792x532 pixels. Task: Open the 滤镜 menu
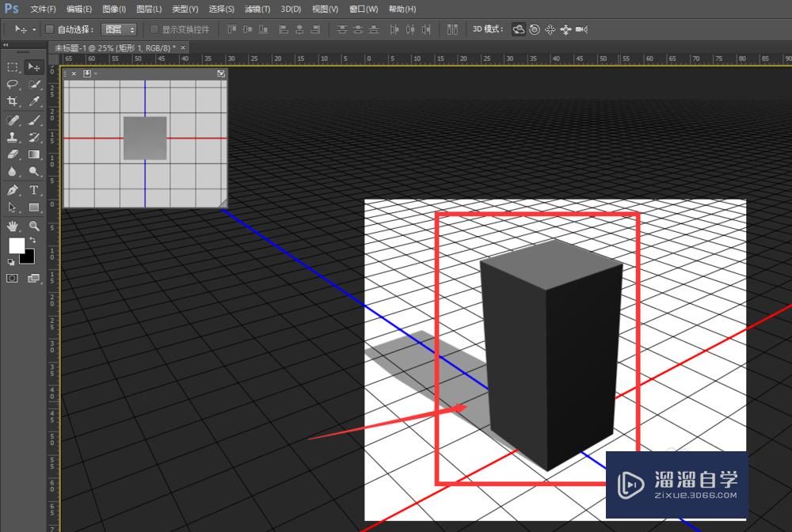click(x=257, y=9)
